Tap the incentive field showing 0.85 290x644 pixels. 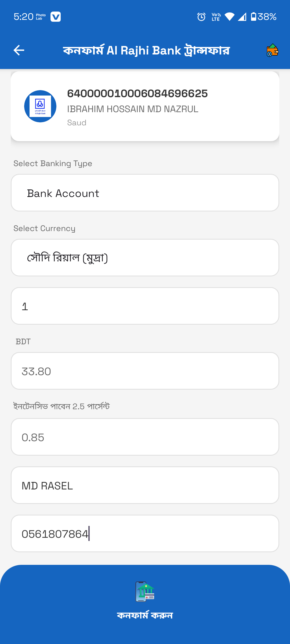coord(145,437)
